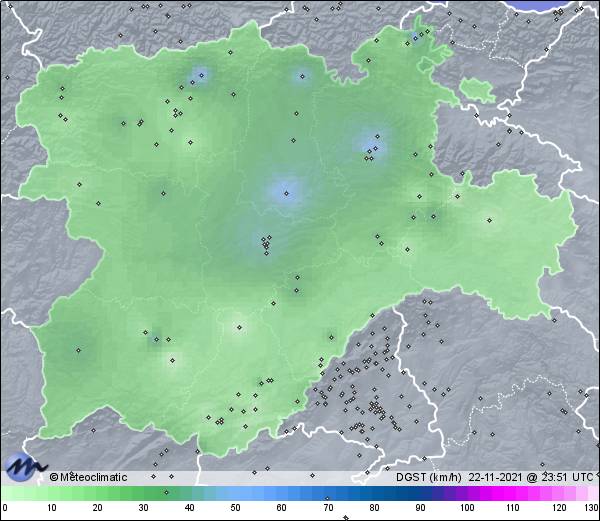The width and height of the screenshot is (600, 521).
Task: Click the scale label 50
Action: click(x=235, y=508)
